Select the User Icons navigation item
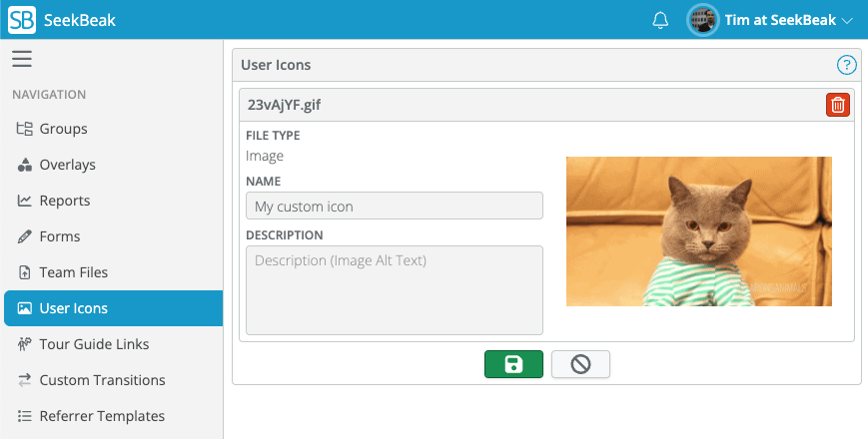The image size is (868, 439). click(x=73, y=308)
